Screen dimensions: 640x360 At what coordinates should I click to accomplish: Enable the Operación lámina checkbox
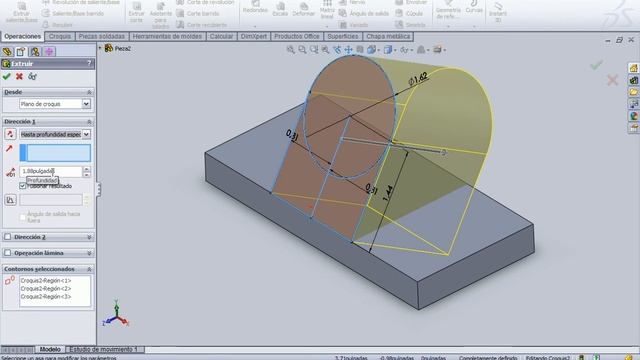coord(7,253)
